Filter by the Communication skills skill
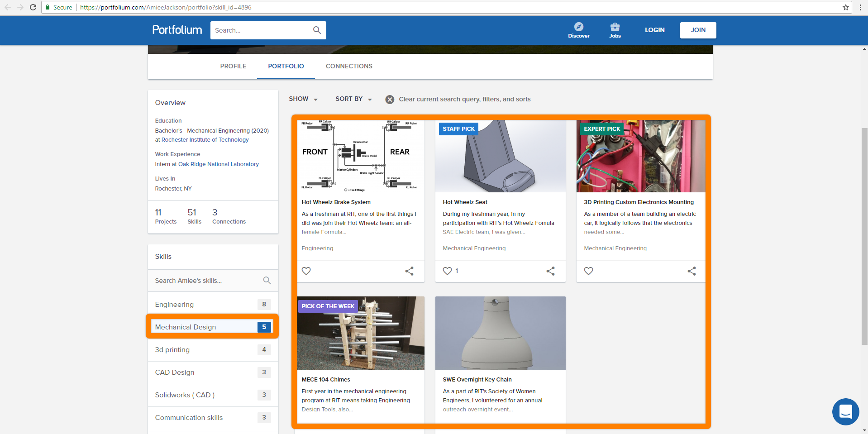The width and height of the screenshot is (868, 434). [x=213, y=418]
